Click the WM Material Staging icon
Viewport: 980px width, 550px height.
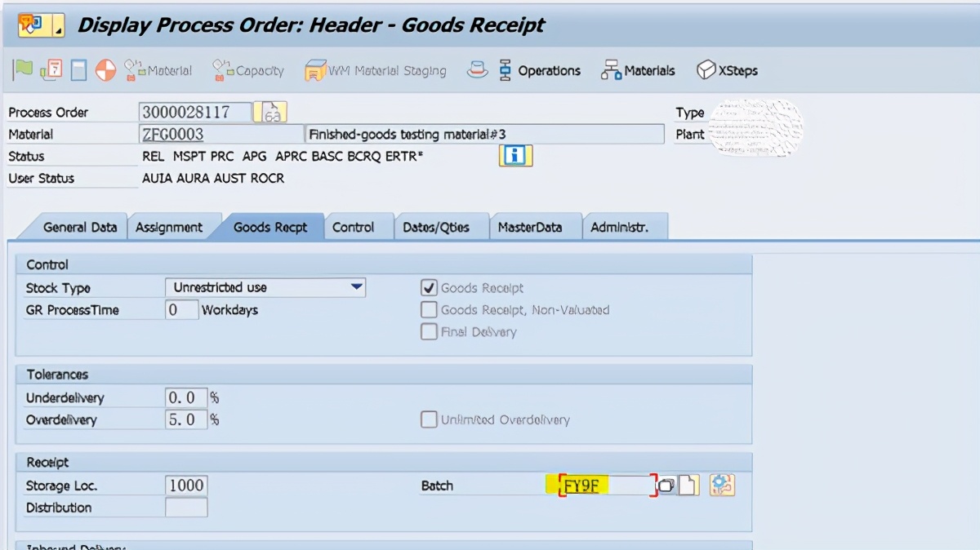(375, 70)
